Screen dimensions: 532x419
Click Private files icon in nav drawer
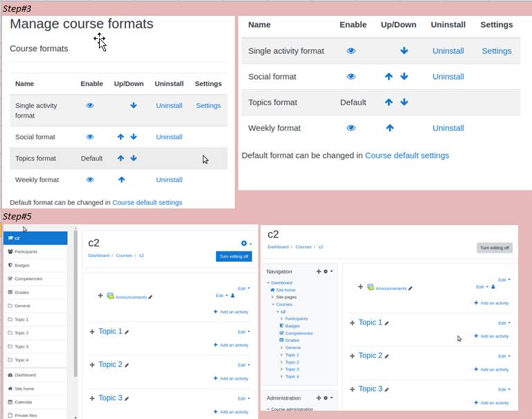click(10, 416)
